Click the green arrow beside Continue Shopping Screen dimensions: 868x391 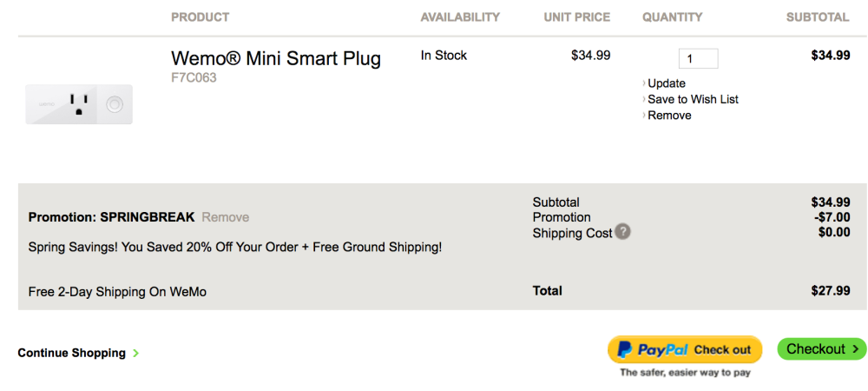pyautogui.click(x=136, y=354)
